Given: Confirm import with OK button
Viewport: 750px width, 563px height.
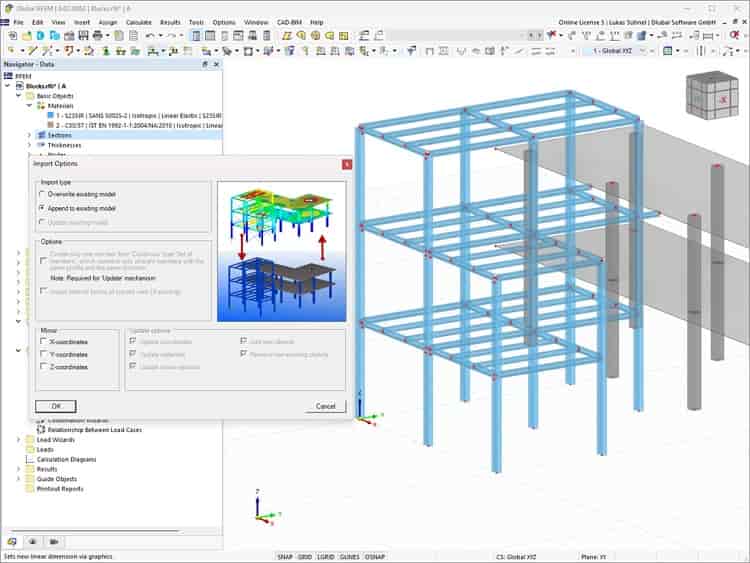Looking at the screenshot, I should 55,406.
